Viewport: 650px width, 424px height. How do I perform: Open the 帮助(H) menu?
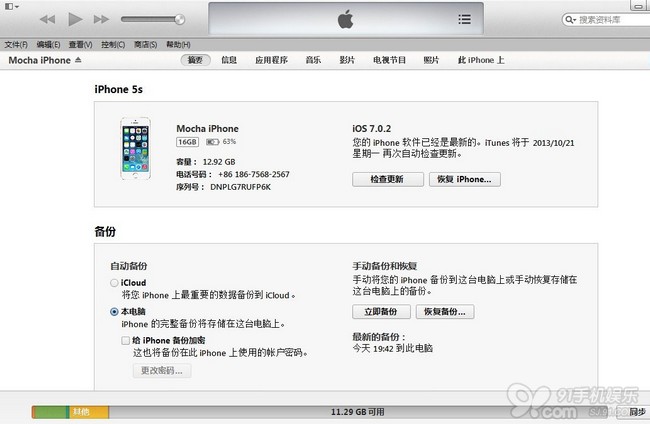[x=178, y=44]
